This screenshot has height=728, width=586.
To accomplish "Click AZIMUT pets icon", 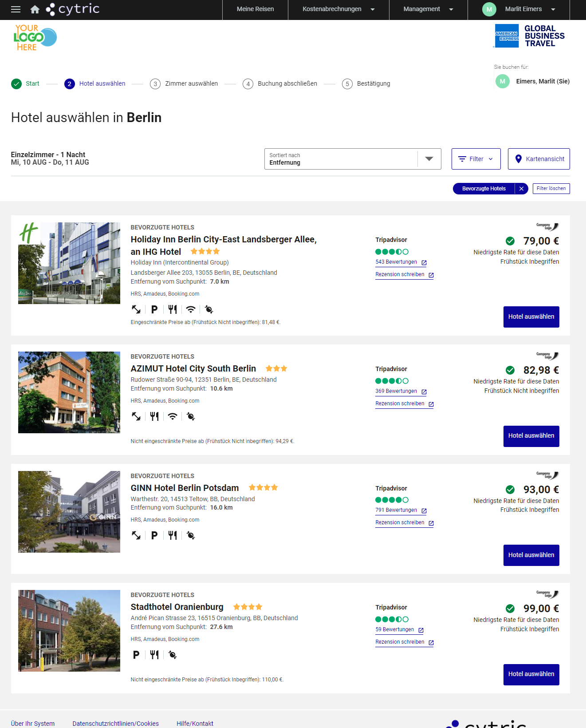I will click(x=191, y=416).
